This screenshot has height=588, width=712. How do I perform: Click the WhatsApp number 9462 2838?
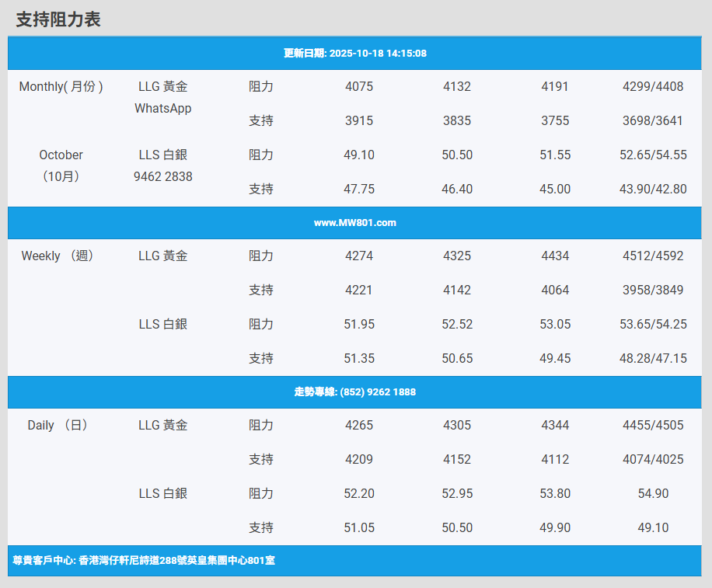click(162, 176)
